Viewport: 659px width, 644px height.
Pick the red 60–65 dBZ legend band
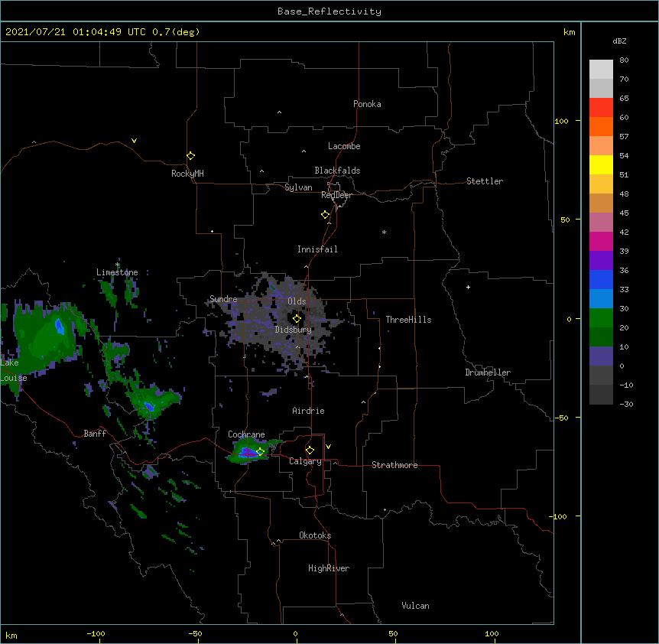coord(601,108)
